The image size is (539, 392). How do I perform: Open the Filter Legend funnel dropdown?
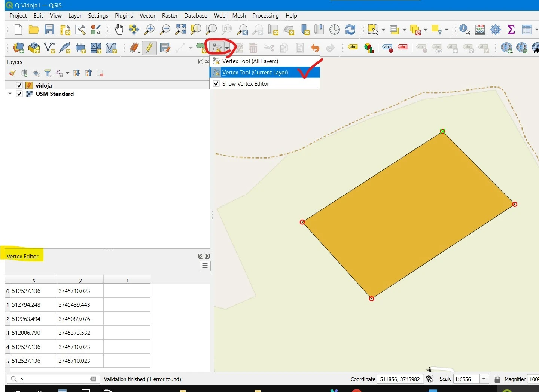[x=48, y=73]
